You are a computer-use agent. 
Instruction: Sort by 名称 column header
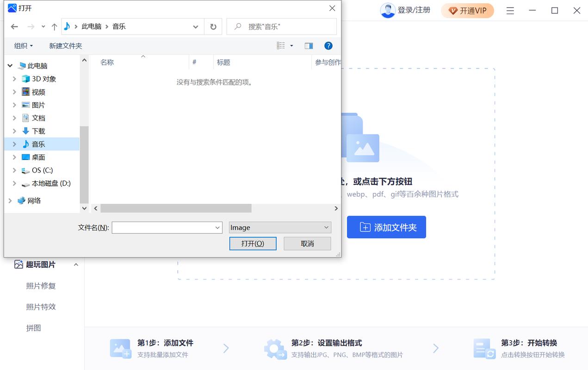107,62
